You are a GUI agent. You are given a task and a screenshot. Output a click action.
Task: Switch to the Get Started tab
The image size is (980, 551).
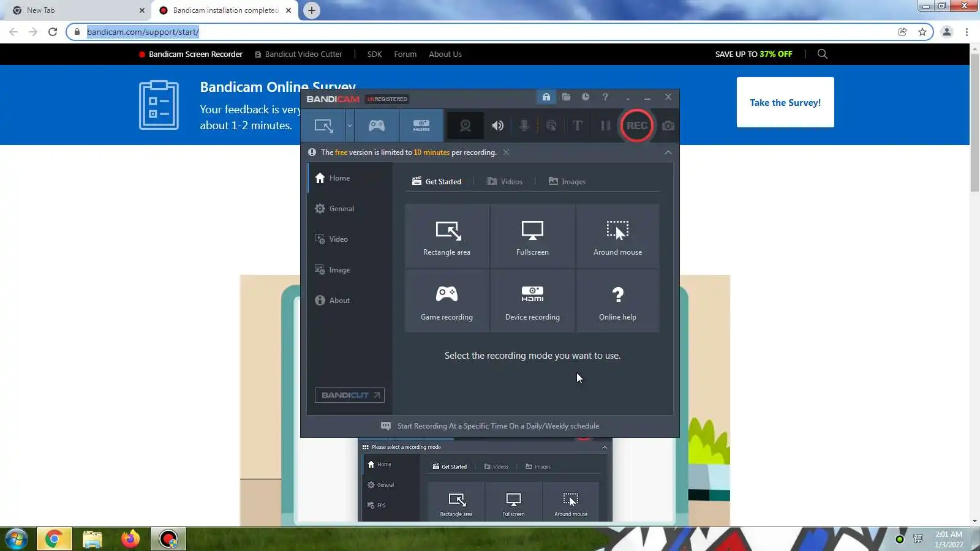pos(437,182)
